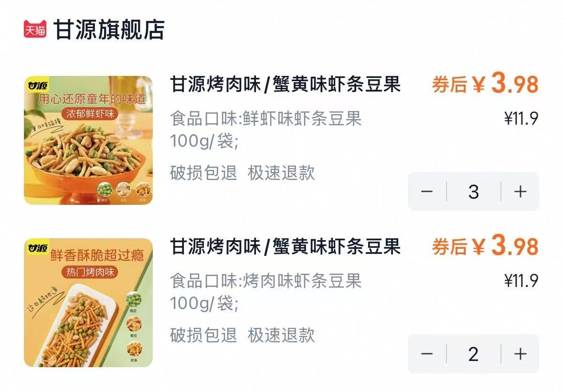Click the first product title link

286,85
